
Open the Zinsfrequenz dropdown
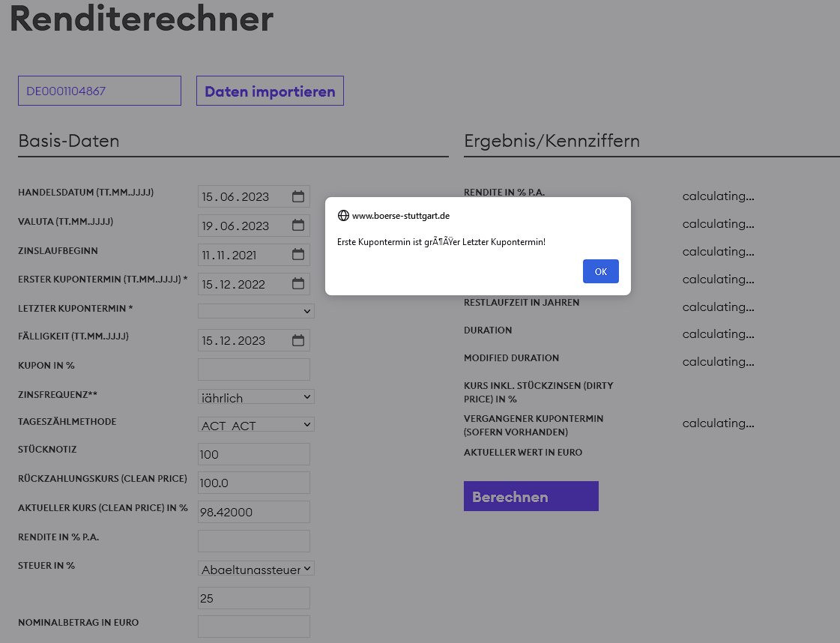pos(256,396)
